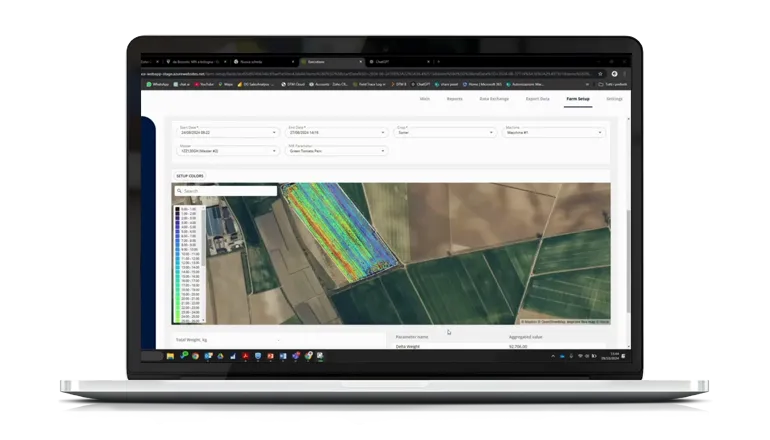Click the map Search field
770x440 pixels.
tap(226, 190)
